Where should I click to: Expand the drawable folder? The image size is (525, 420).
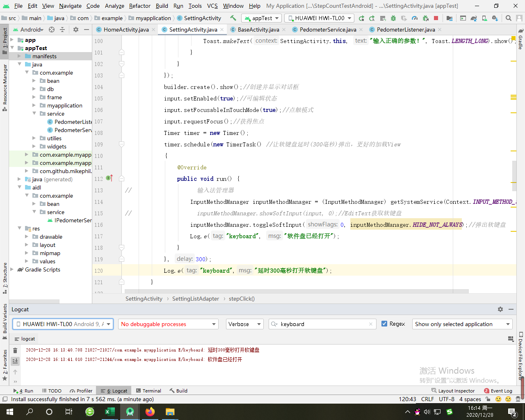pos(26,237)
